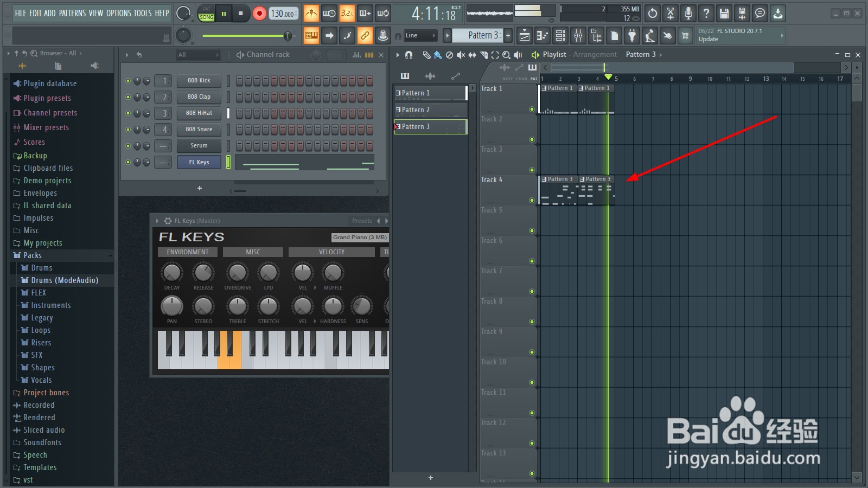Open the plugin picker plug icon
Image resolution: width=868 pixels, height=488 pixels.
[632, 36]
